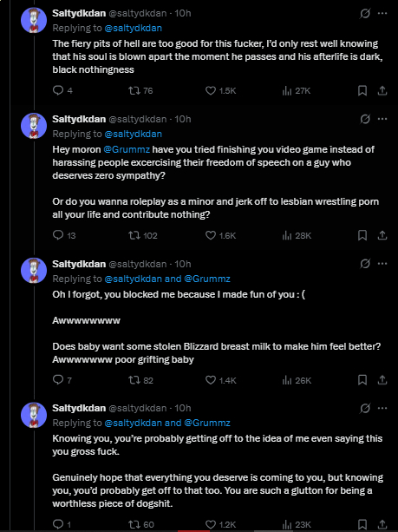
Task: Open more options on the first tweet
Action: 382,13
